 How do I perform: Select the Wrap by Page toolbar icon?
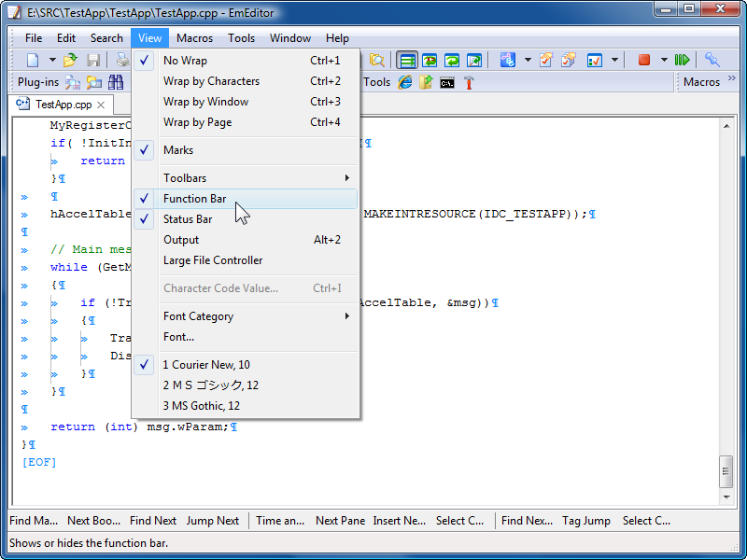pos(474,61)
